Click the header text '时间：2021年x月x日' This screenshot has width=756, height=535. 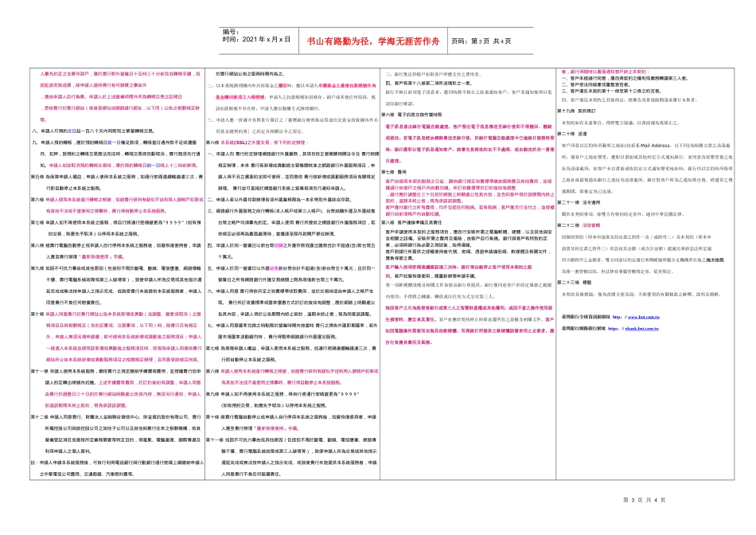pos(256,40)
